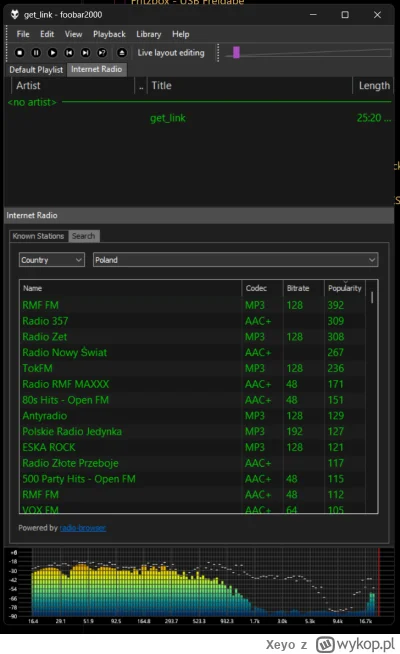Sort stations by Popularity column
Image resolution: width=400 pixels, height=654 pixels.
click(345, 288)
